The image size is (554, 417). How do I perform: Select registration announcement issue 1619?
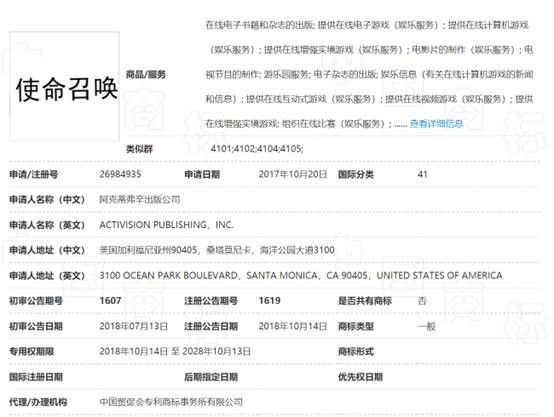270,301
